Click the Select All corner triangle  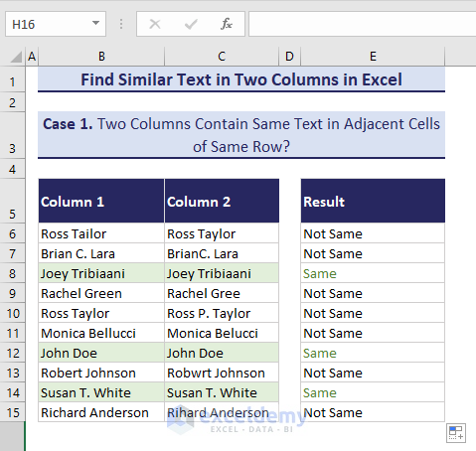click(16, 57)
